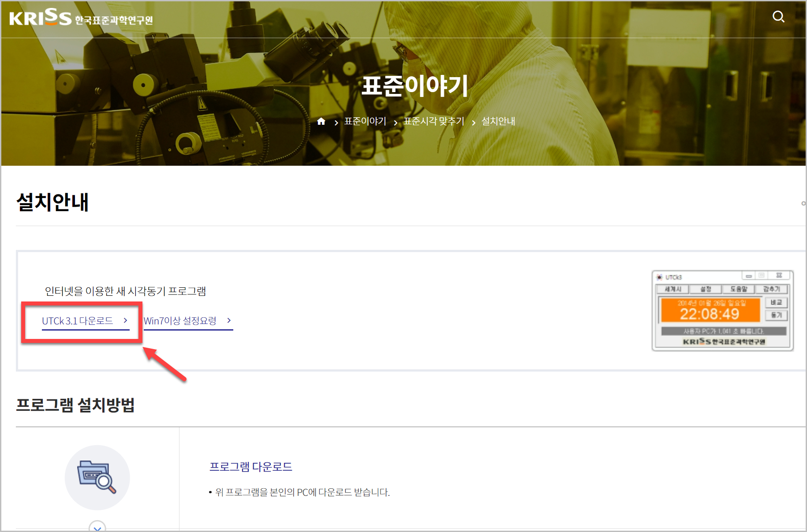Select the 위 프로그램을 본인의 PC에 다운로드 받습니다 text

coord(303,492)
